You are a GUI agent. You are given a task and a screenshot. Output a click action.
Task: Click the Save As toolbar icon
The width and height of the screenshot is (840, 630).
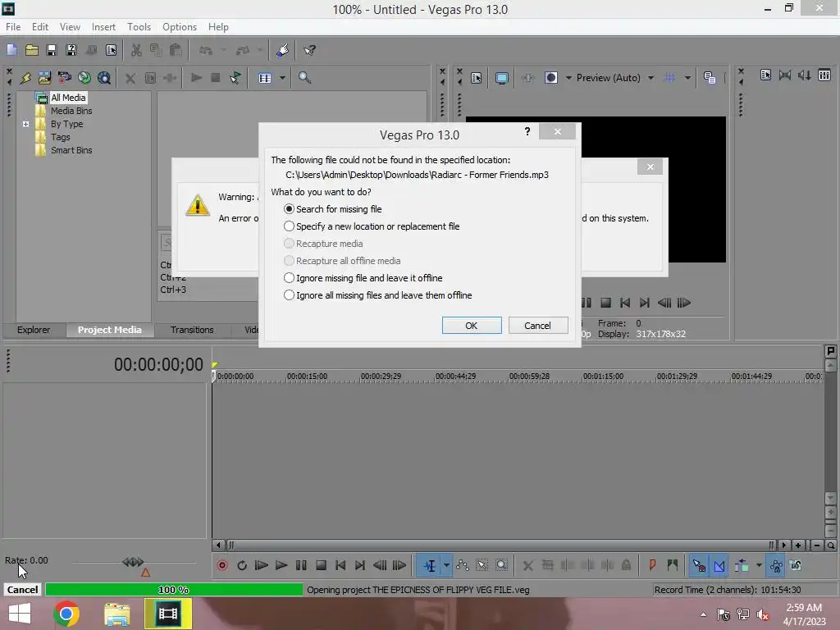tap(71, 50)
